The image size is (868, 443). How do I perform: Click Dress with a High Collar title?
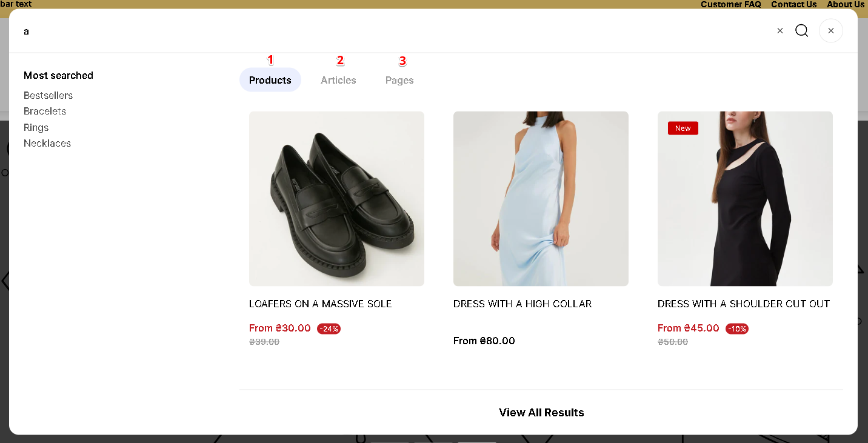pos(522,304)
